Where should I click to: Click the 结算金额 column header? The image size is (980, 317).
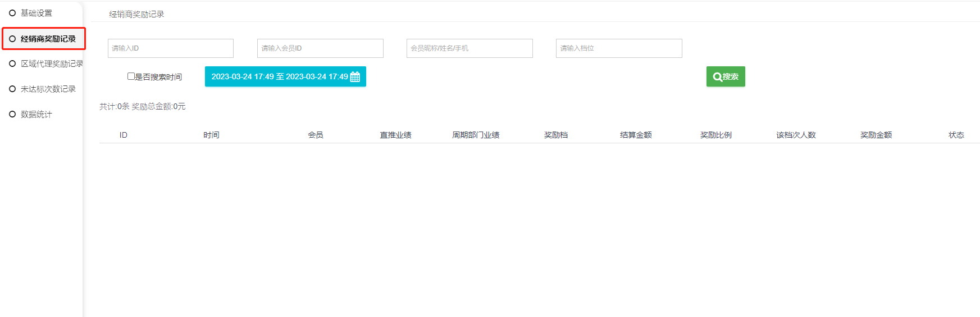[x=636, y=135]
